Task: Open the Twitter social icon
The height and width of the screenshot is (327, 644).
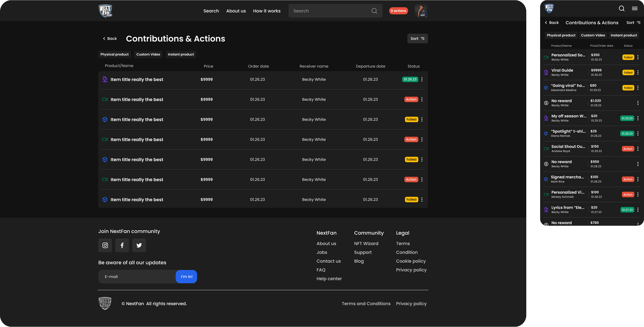Action: (x=139, y=245)
